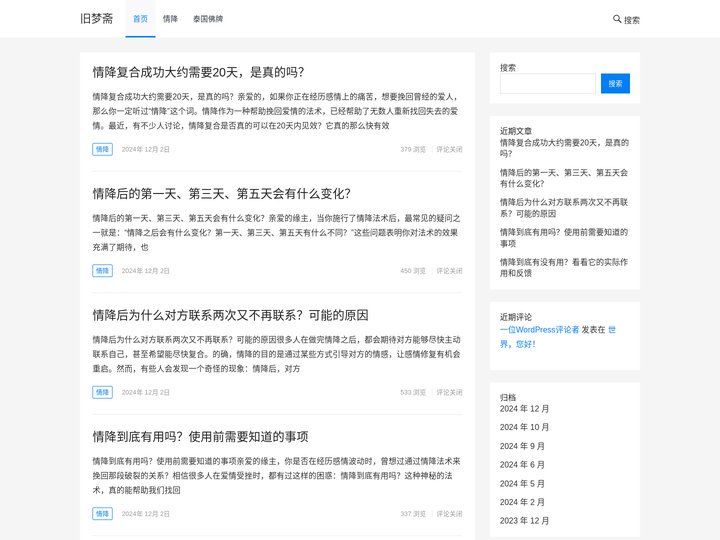Click the blue 搜索 button in sidebar
The image size is (720, 540).
(615, 84)
